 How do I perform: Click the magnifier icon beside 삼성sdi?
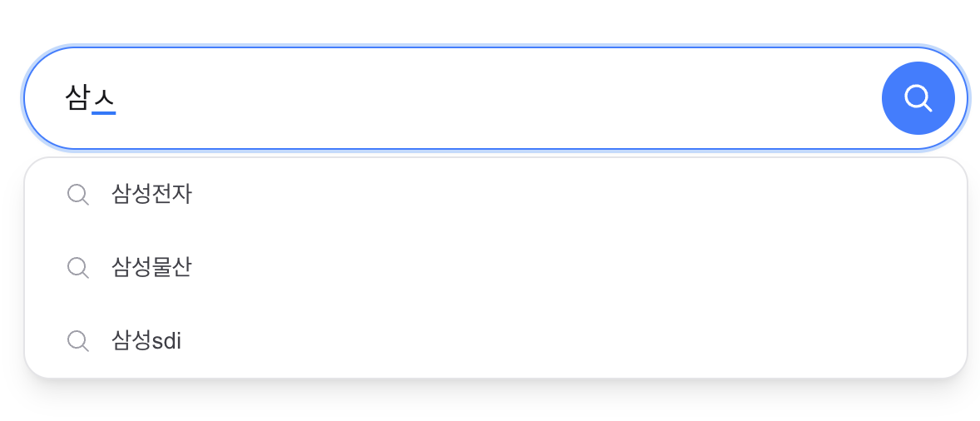pyautogui.click(x=77, y=341)
